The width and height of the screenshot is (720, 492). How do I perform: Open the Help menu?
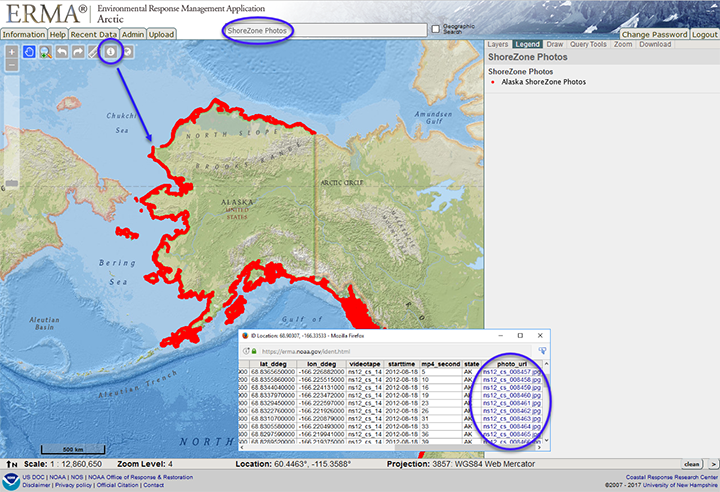pos(57,34)
